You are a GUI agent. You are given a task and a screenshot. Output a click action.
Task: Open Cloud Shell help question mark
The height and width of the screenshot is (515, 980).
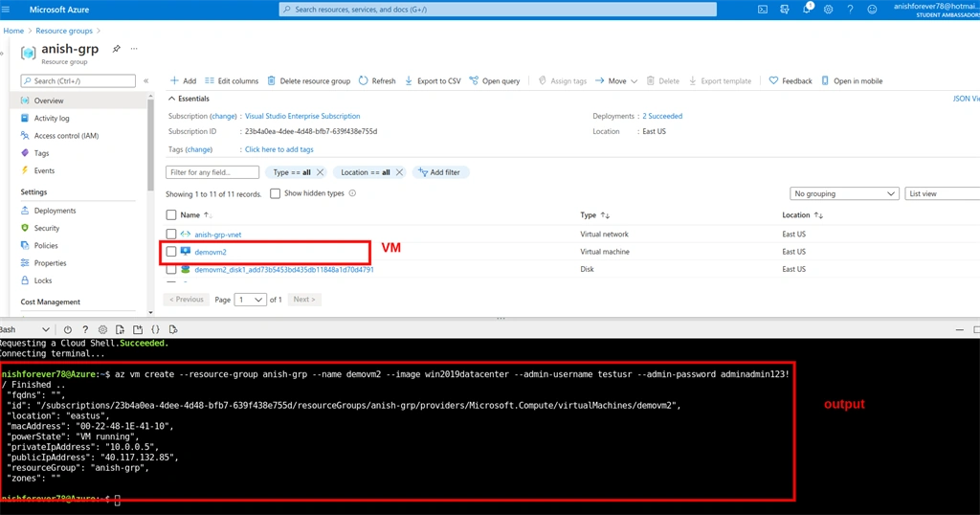point(85,329)
